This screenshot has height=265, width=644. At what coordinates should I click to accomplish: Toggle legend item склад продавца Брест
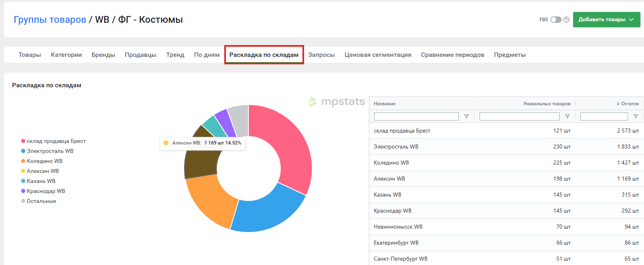[x=53, y=141]
